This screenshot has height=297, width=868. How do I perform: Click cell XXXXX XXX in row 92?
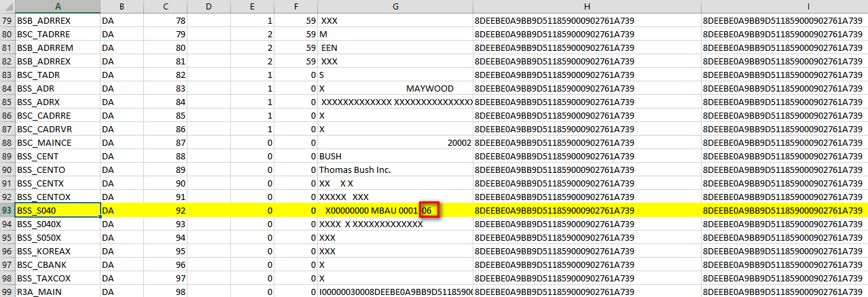click(x=395, y=197)
